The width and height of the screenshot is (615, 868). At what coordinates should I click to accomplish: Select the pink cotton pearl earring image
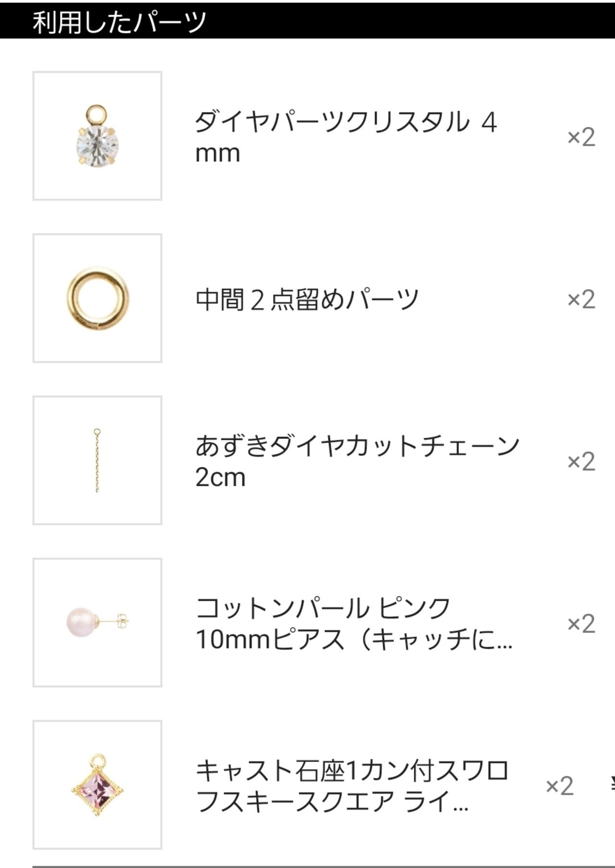pyautogui.click(x=98, y=623)
